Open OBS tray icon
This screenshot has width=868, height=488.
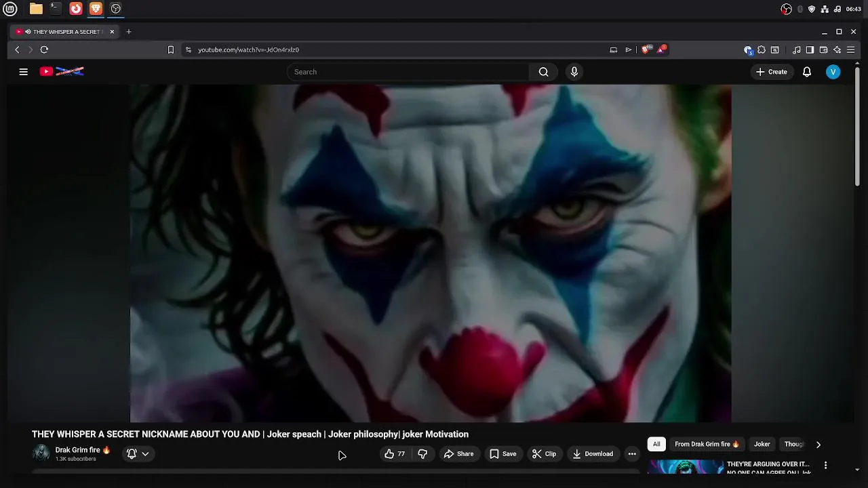787,9
